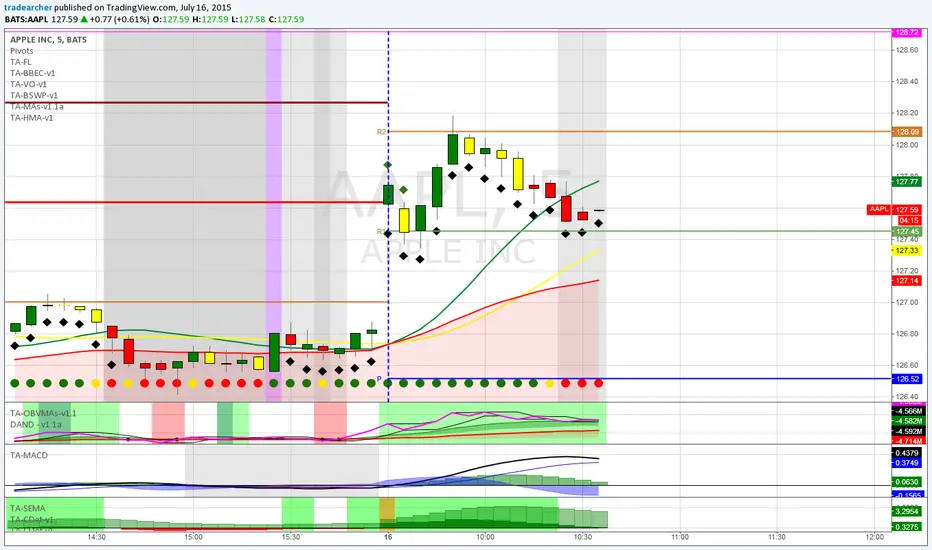Select the 'APPLE INC, 5, BATS' chart title
This screenshot has width=932, height=550.
click(48, 40)
